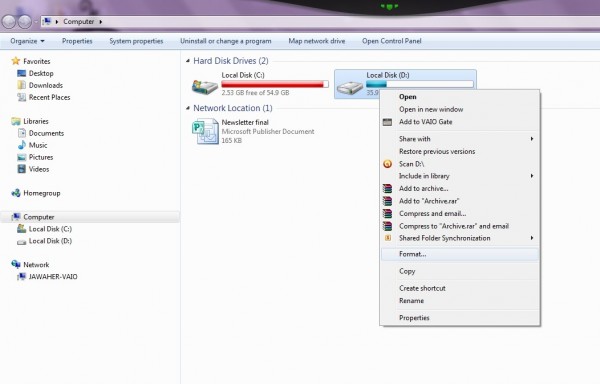
Task: Click the "Newsletter final" file name
Action: [245, 122]
